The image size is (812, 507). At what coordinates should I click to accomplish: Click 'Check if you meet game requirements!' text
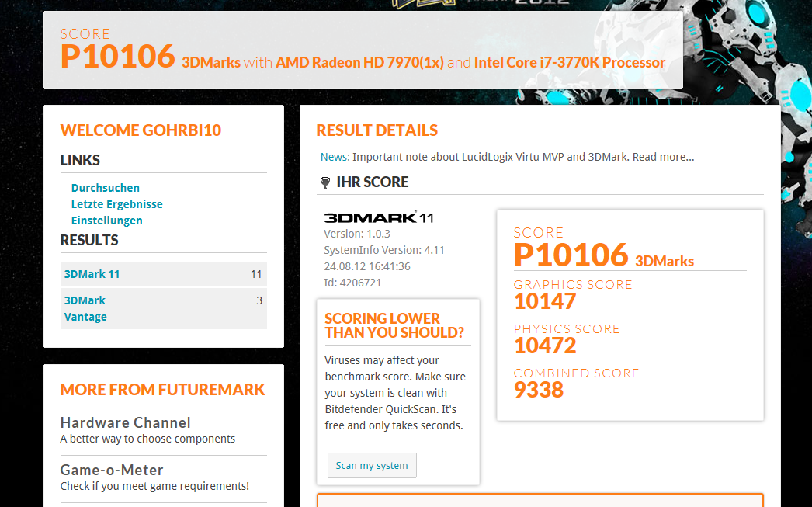[154, 486]
